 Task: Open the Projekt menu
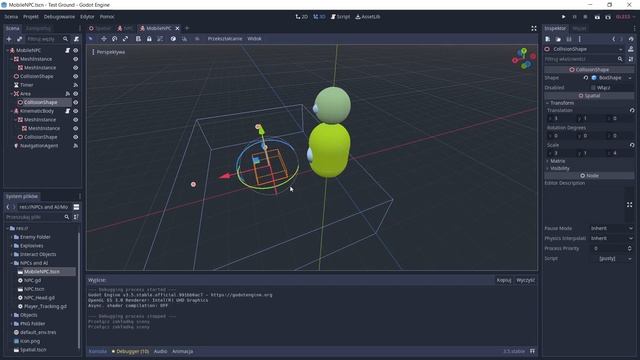pyautogui.click(x=31, y=17)
